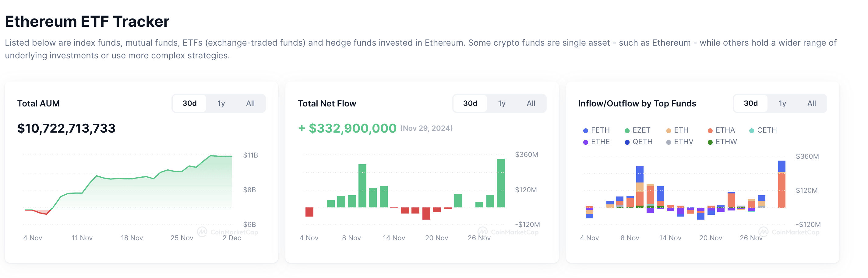The height and width of the screenshot is (278, 868).
Task: Toggle ETHA series in legend
Action: click(x=721, y=130)
